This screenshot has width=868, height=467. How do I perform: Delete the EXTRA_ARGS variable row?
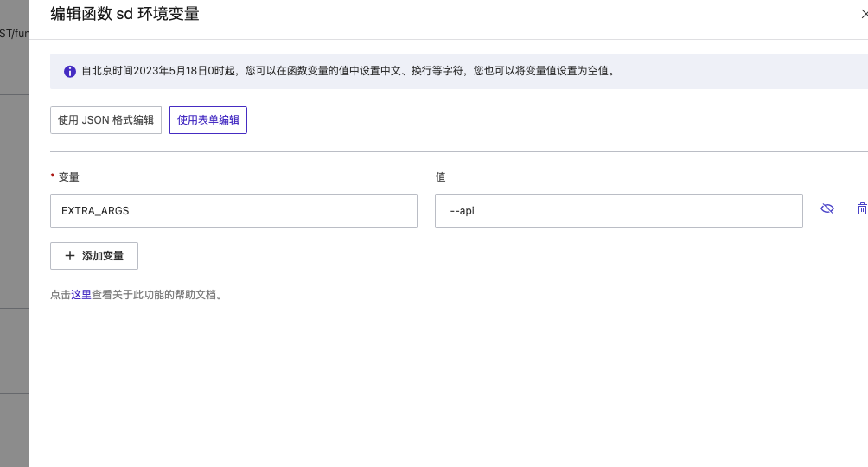click(x=862, y=208)
